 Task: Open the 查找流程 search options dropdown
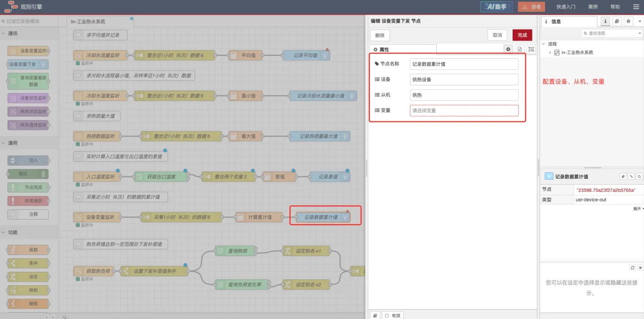click(638, 33)
